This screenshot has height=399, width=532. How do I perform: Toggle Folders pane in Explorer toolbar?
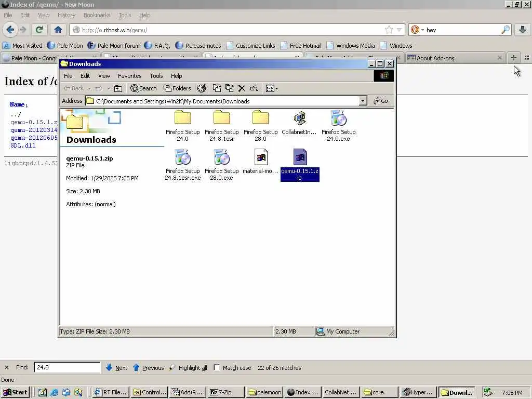tap(177, 88)
